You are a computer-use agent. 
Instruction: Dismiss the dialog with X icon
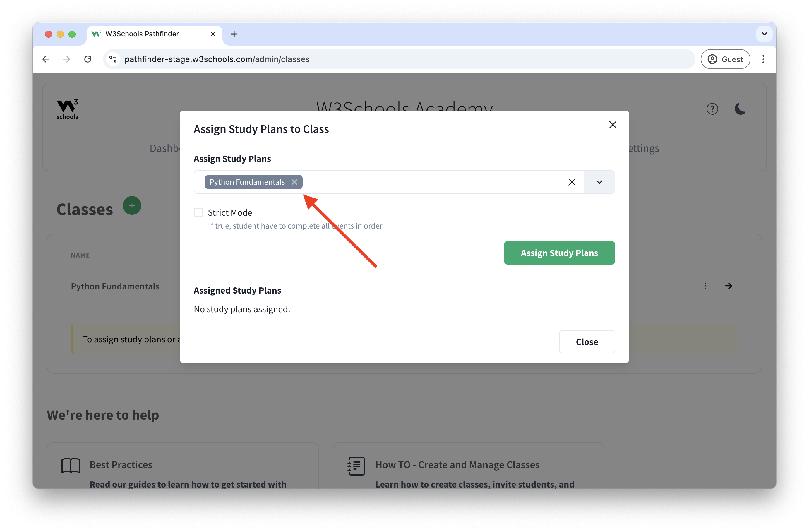click(x=613, y=125)
